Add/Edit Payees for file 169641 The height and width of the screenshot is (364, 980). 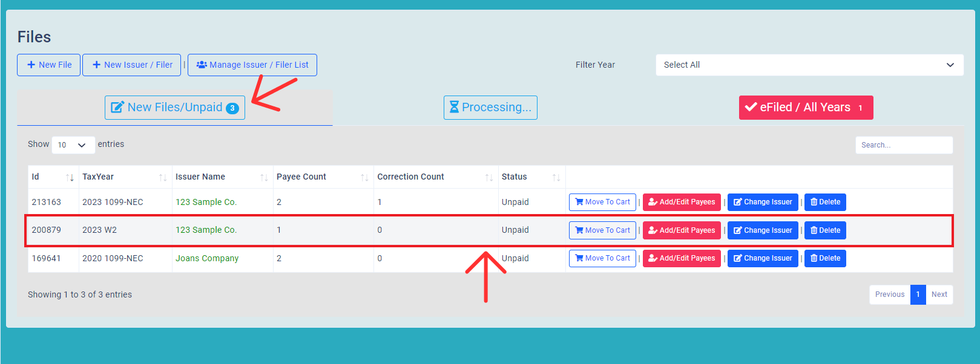(682, 258)
